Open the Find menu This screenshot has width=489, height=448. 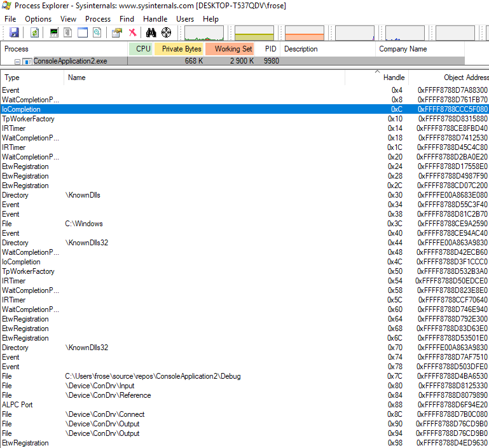pos(127,19)
